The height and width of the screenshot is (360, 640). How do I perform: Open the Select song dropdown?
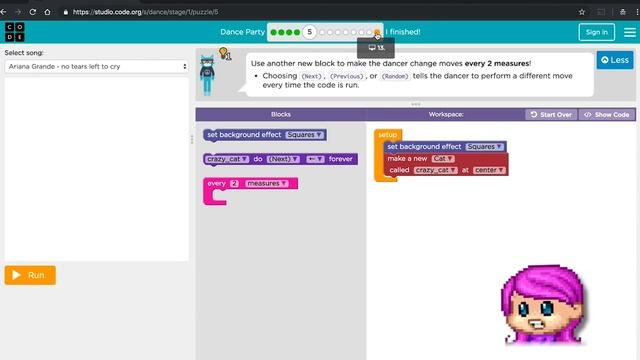[x=96, y=67]
